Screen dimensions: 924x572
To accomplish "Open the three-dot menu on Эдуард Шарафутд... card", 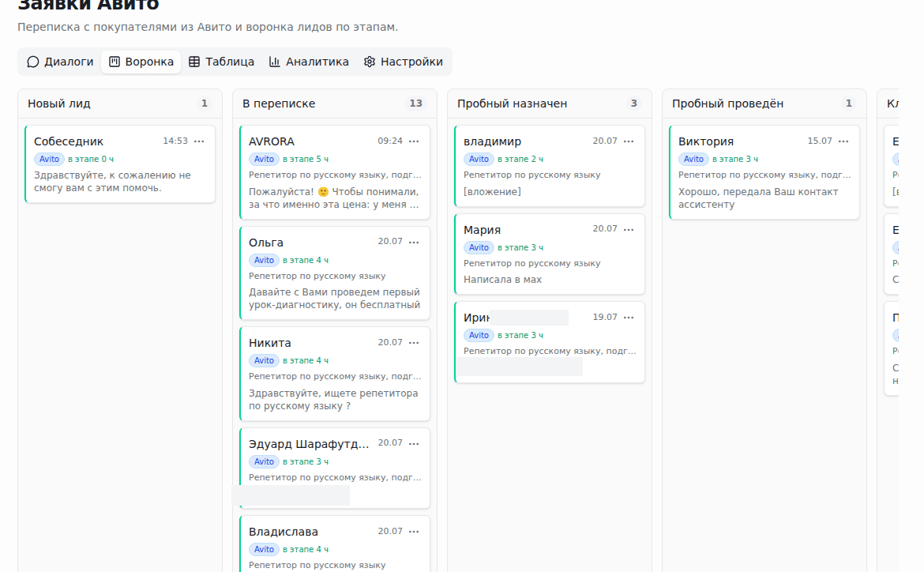I will coord(415,443).
